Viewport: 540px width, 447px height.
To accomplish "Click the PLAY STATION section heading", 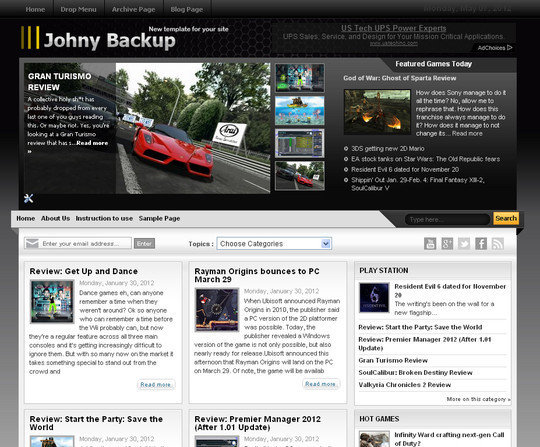I will 384,271.
